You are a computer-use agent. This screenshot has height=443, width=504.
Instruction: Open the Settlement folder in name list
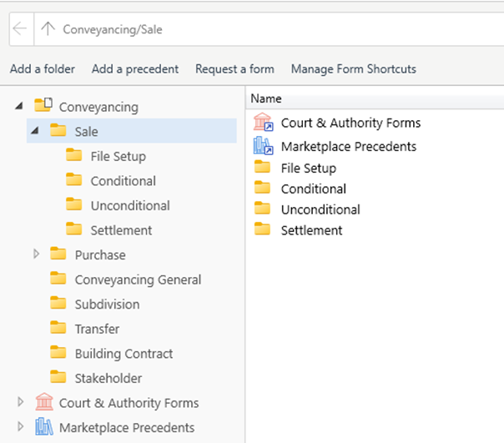click(x=311, y=230)
